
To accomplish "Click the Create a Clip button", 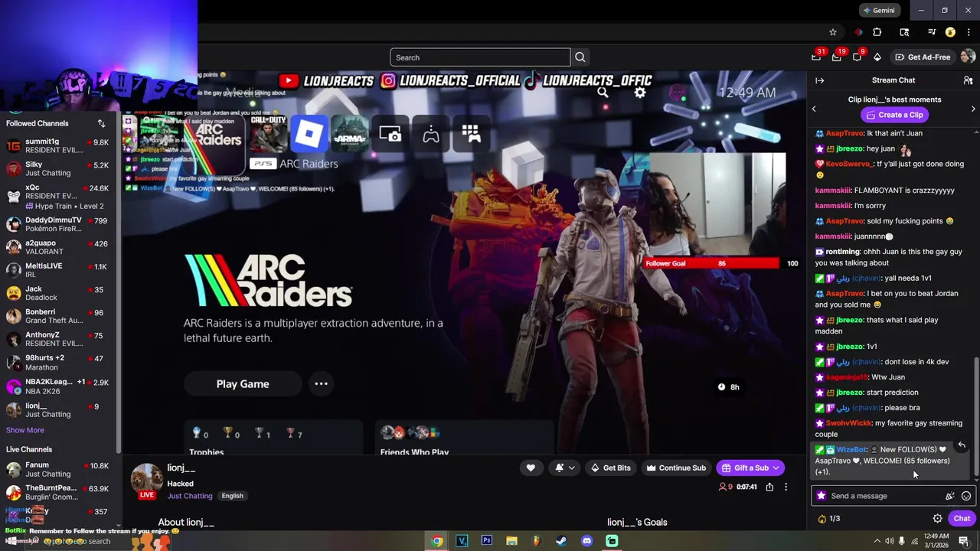I will point(893,115).
